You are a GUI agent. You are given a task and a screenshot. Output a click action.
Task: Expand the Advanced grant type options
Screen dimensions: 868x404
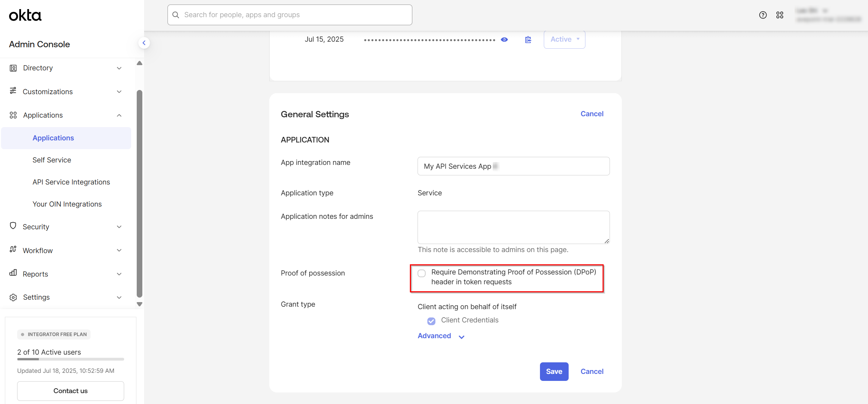441,336
